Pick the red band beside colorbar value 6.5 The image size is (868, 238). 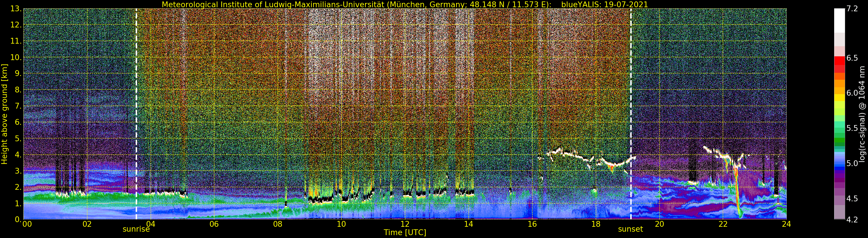coord(839,61)
